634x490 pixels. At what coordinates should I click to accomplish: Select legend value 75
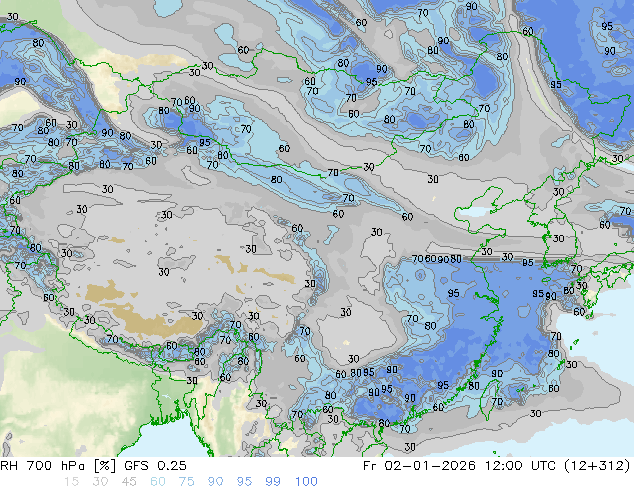point(186,482)
